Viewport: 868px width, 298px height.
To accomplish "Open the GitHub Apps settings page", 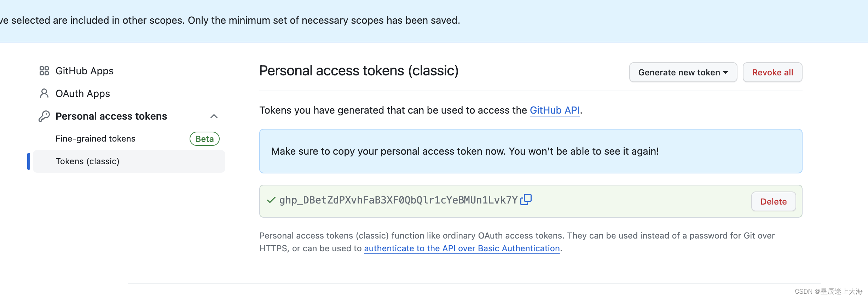I will click(84, 71).
